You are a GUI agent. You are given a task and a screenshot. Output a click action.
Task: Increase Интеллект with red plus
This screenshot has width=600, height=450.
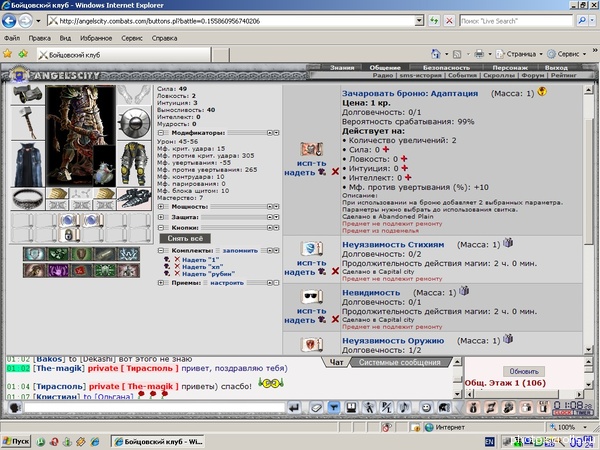408,178
